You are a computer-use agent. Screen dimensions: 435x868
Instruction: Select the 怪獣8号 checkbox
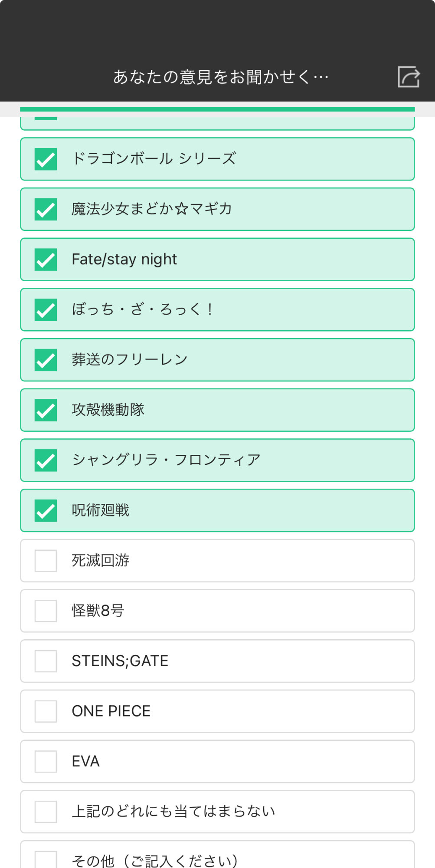coord(46,611)
